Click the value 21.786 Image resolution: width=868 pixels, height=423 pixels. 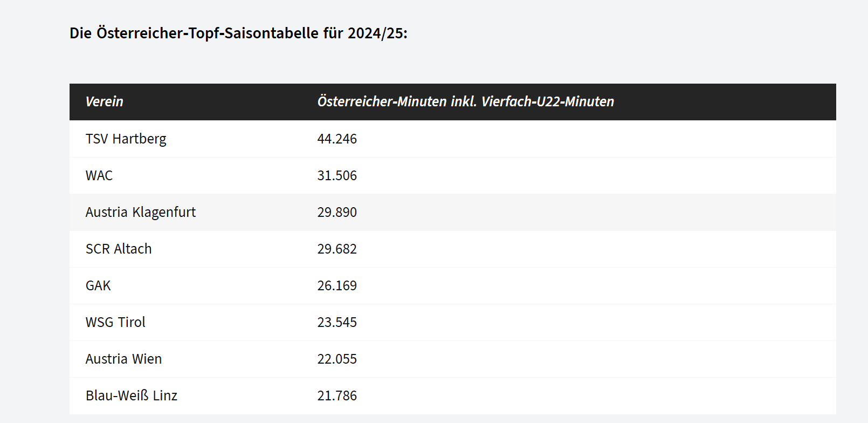(337, 396)
